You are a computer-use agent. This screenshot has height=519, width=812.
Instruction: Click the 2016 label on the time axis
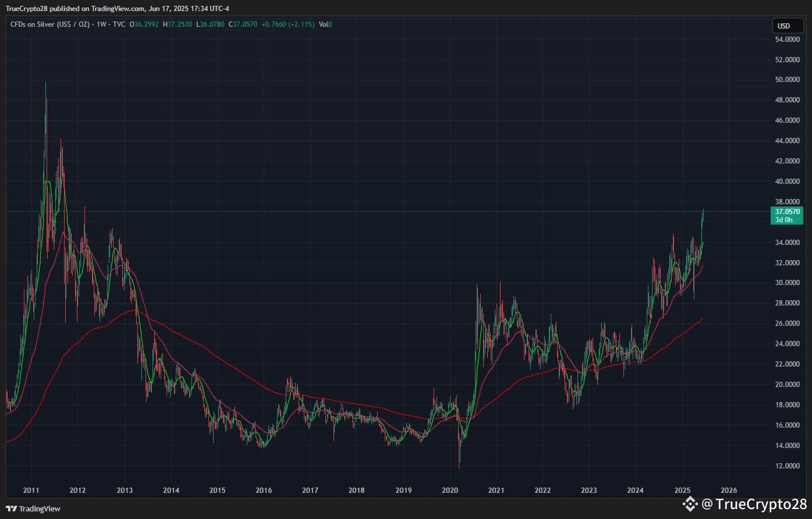[x=264, y=490]
